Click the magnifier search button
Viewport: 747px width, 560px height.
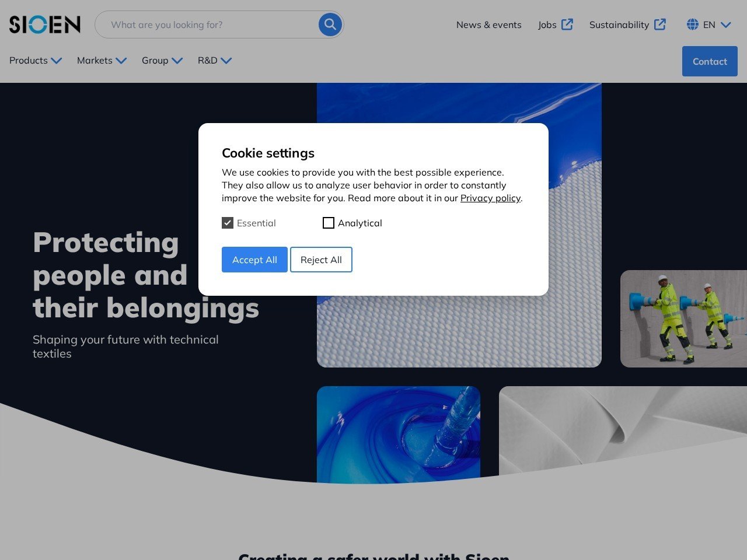click(x=330, y=24)
